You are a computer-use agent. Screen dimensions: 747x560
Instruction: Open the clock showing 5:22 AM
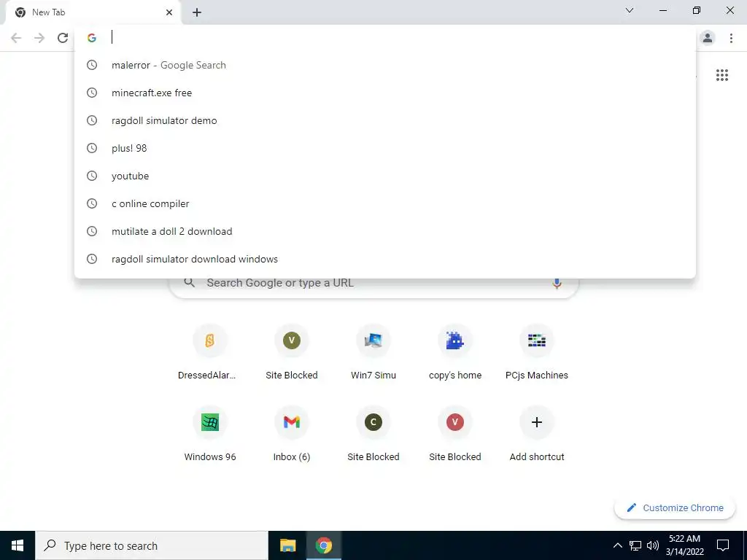[x=684, y=545]
